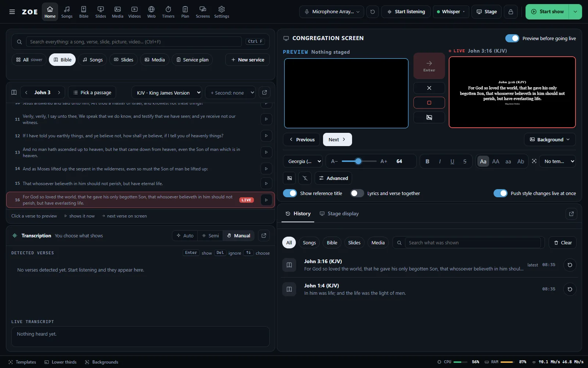Click Start listening button
The height and width of the screenshot is (368, 588).
(406, 12)
